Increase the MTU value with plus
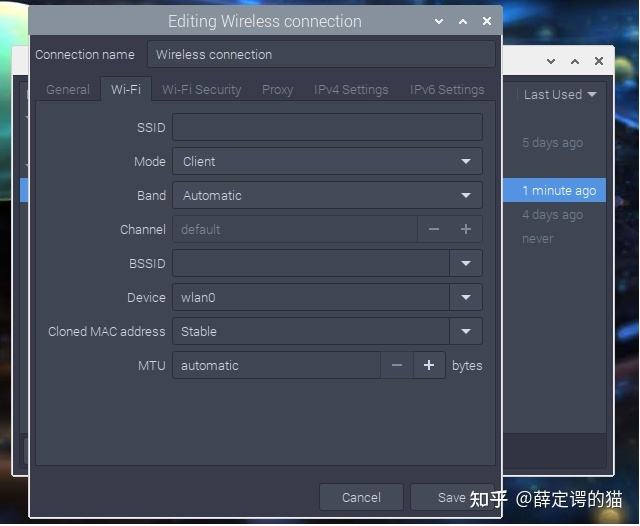 (x=429, y=365)
